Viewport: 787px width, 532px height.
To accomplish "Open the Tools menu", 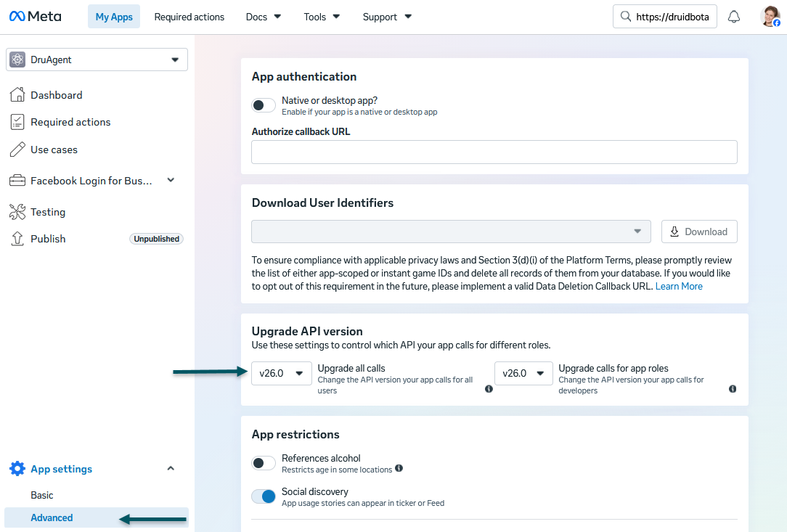I will click(322, 17).
